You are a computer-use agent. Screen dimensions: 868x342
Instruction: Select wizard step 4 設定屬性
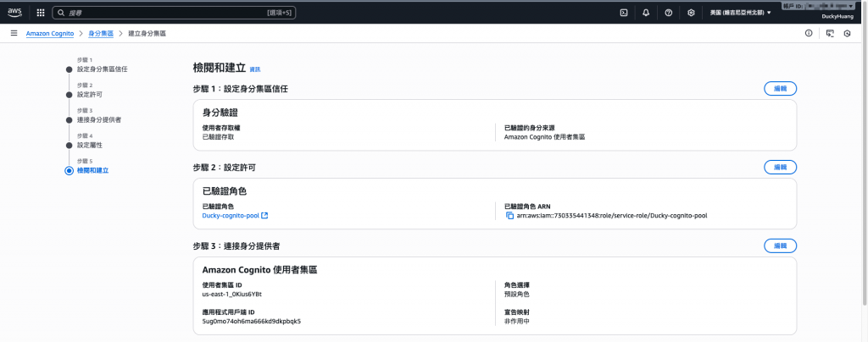90,146
